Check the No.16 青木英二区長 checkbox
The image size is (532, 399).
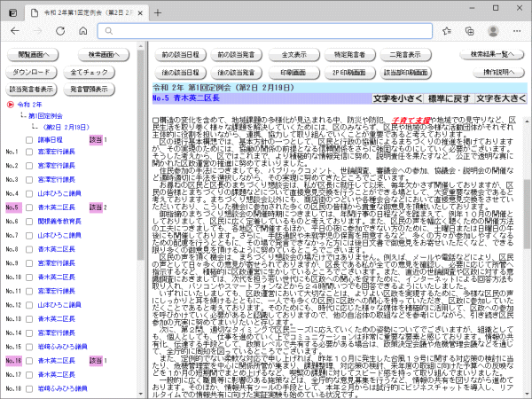coord(29,361)
